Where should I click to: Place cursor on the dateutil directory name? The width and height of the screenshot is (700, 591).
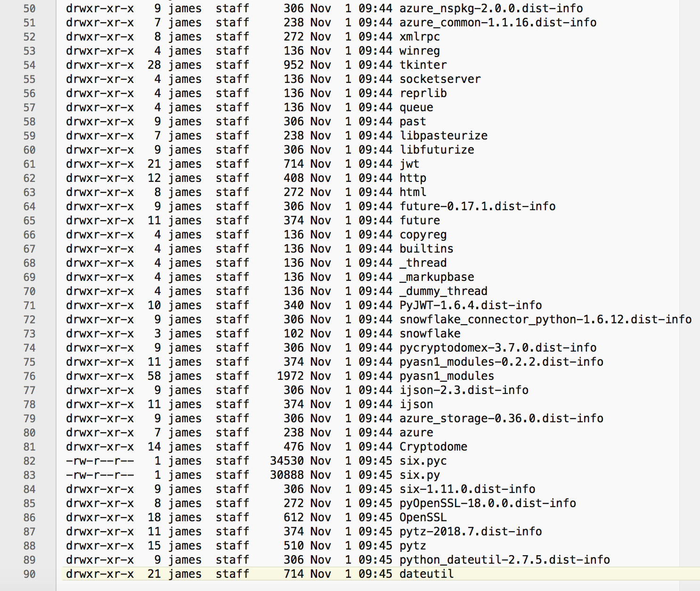tap(426, 574)
